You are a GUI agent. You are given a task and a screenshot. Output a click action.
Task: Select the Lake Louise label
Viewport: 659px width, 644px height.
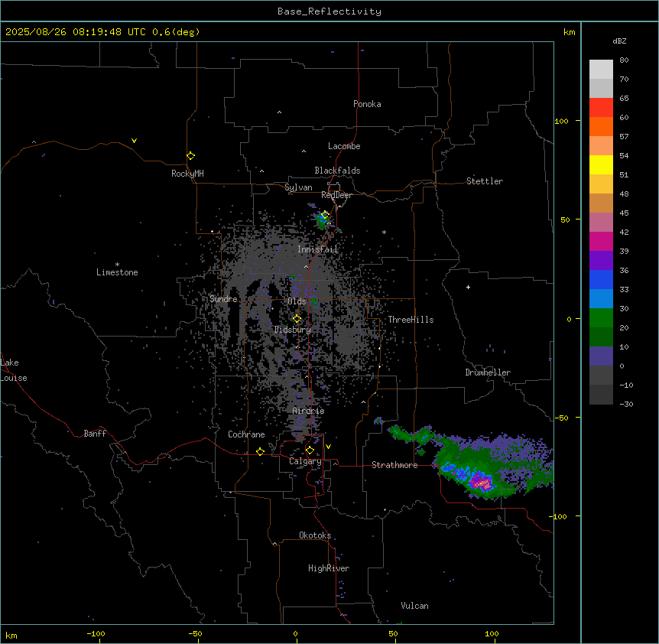click(x=14, y=370)
